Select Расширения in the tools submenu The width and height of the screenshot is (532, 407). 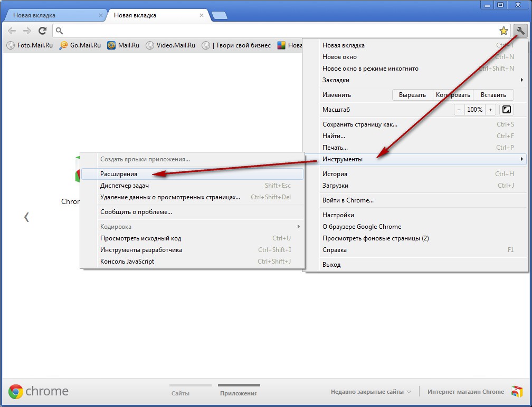click(x=119, y=174)
